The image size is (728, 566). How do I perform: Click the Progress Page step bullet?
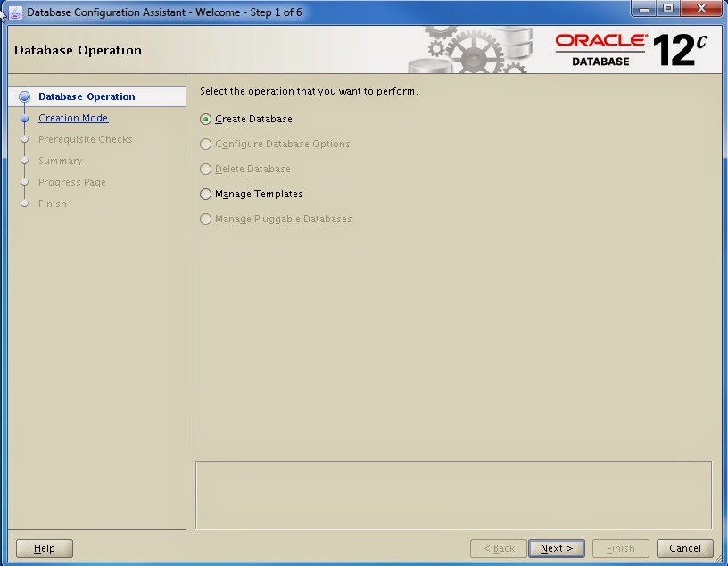[x=24, y=182]
